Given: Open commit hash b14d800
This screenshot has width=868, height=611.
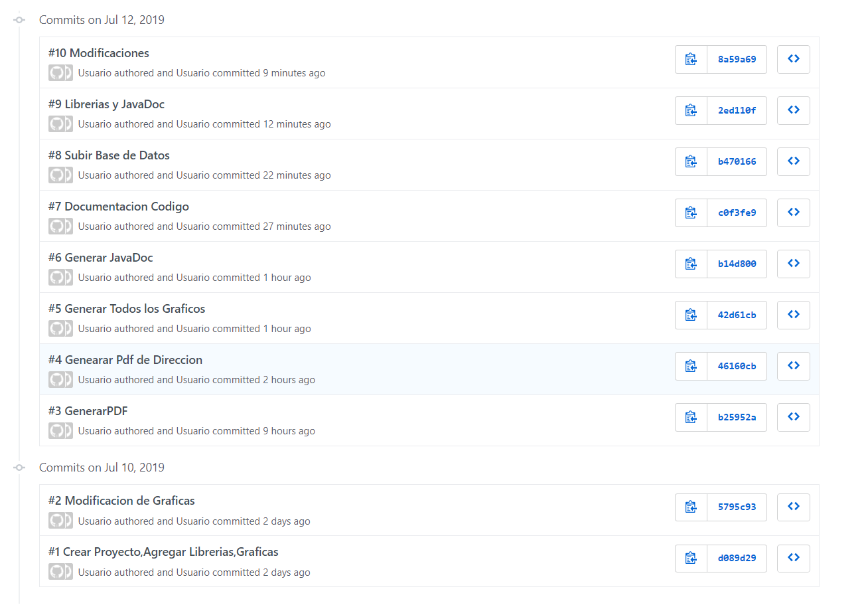Looking at the screenshot, I should pyautogui.click(x=737, y=264).
